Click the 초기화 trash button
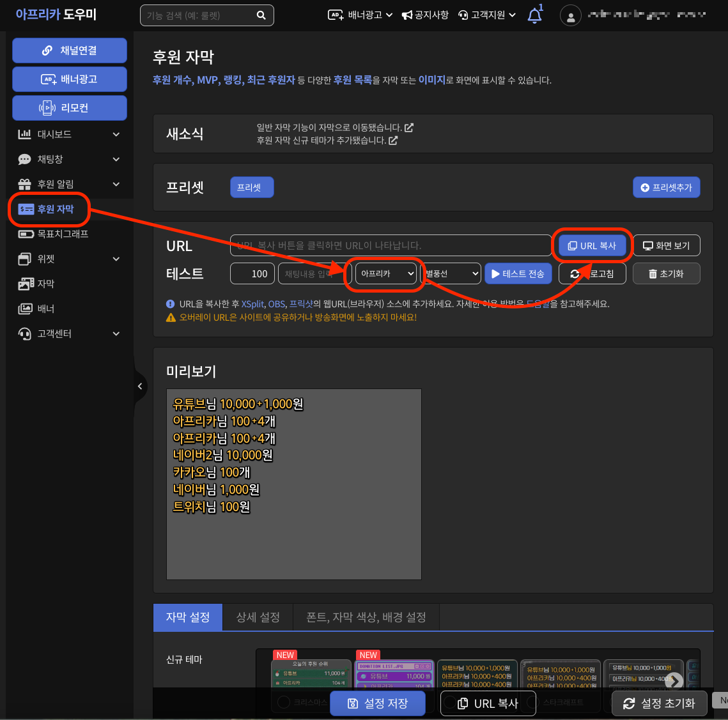The width and height of the screenshot is (728, 720). pos(666,274)
